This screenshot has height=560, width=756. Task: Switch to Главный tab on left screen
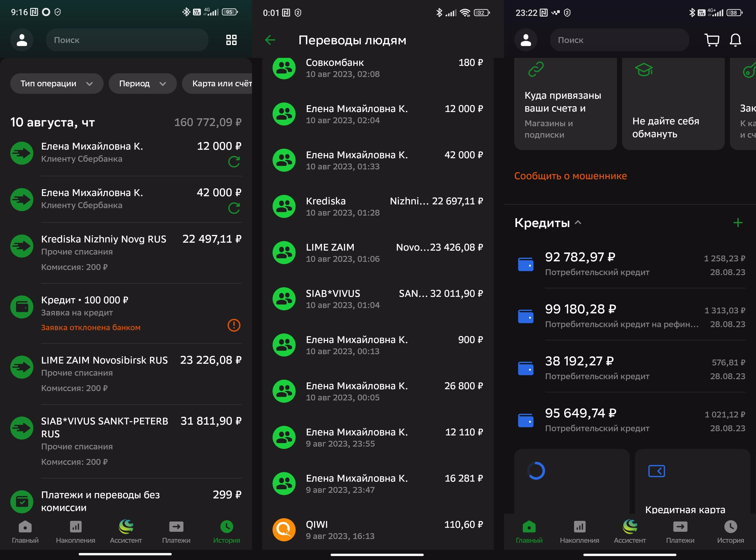[x=25, y=532]
